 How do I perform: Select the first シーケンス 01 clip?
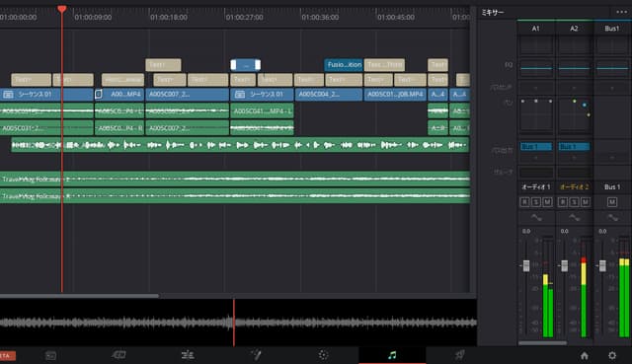click(46, 95)
